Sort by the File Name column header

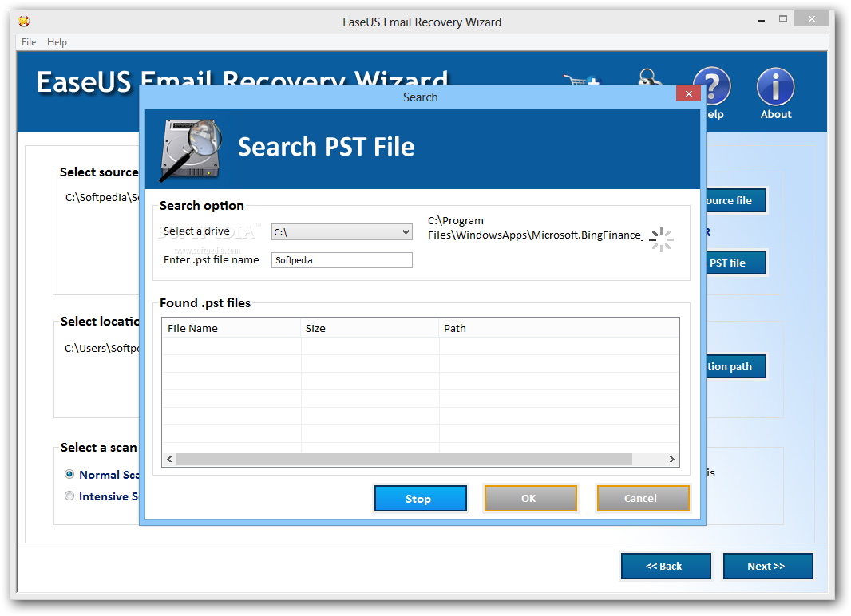pos(232,328)
